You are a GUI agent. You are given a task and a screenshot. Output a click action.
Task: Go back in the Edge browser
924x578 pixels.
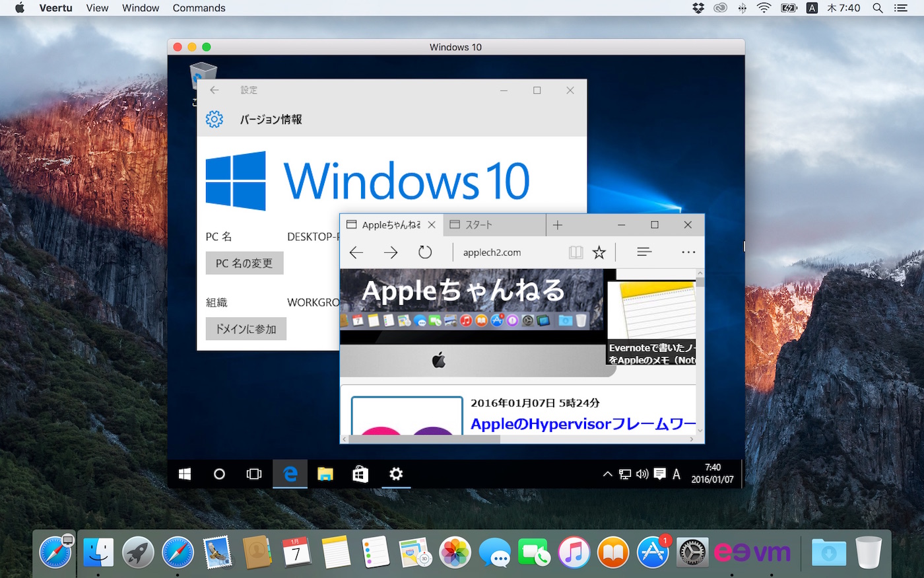356,252
